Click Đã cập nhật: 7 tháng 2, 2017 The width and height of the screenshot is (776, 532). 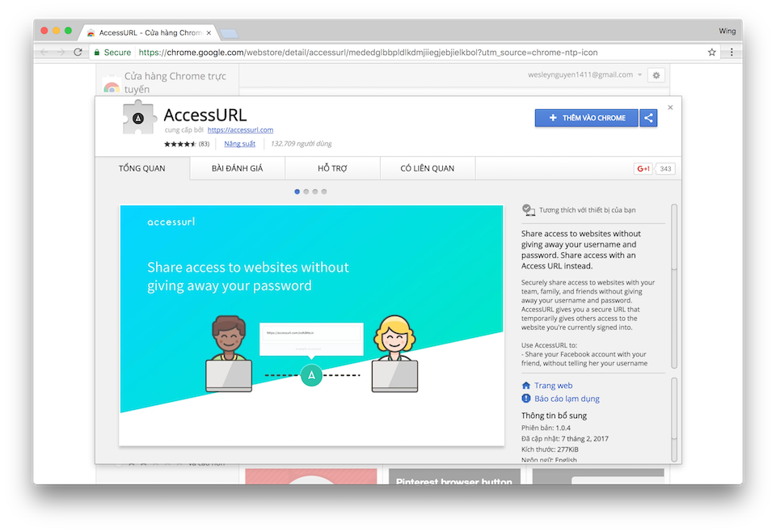pos(565,438)
